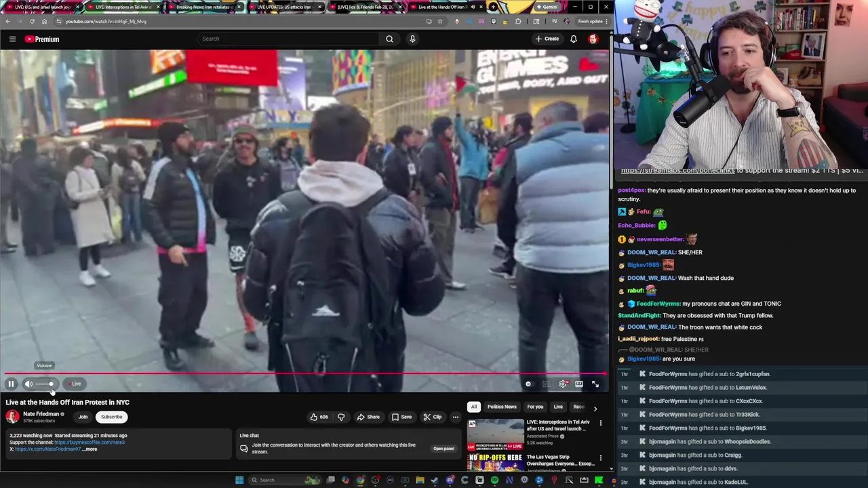Reload the page
Screen dimensions: 868x488
pyautogui.click(x=32, y=21)
